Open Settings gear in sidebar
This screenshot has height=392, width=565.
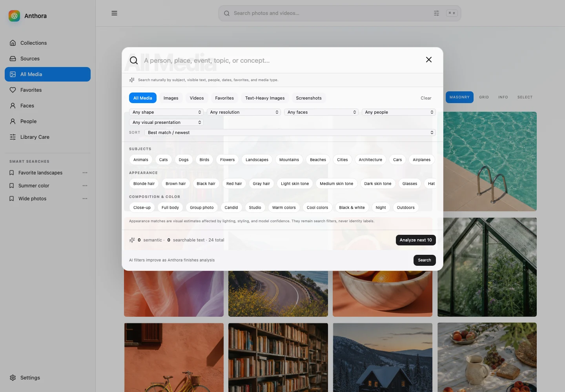(13, 377)
